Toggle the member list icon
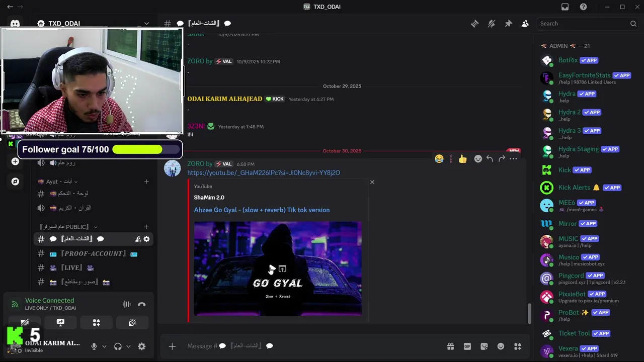This screenshot has width=644, height=362. click(525, 24)
